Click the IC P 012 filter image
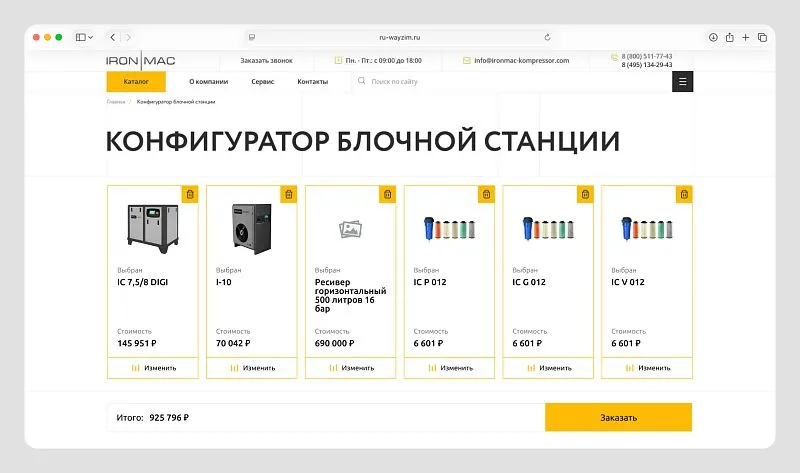This screenshot has width=800, height=473. tap(449, 229)
